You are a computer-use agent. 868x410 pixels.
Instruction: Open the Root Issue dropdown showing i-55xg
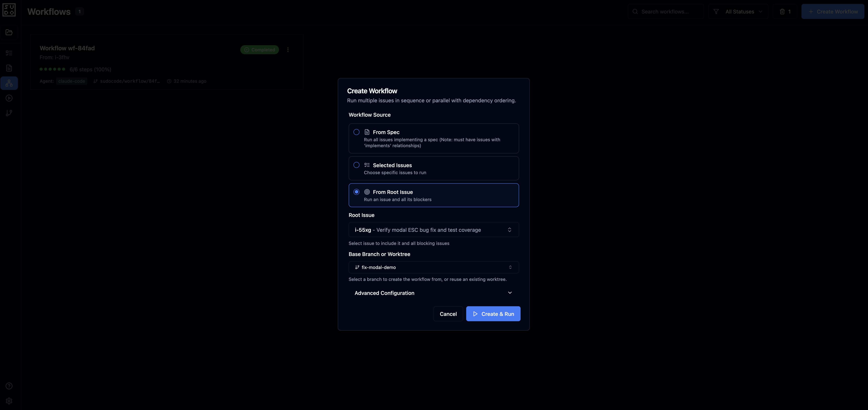[x=434, y=230]
